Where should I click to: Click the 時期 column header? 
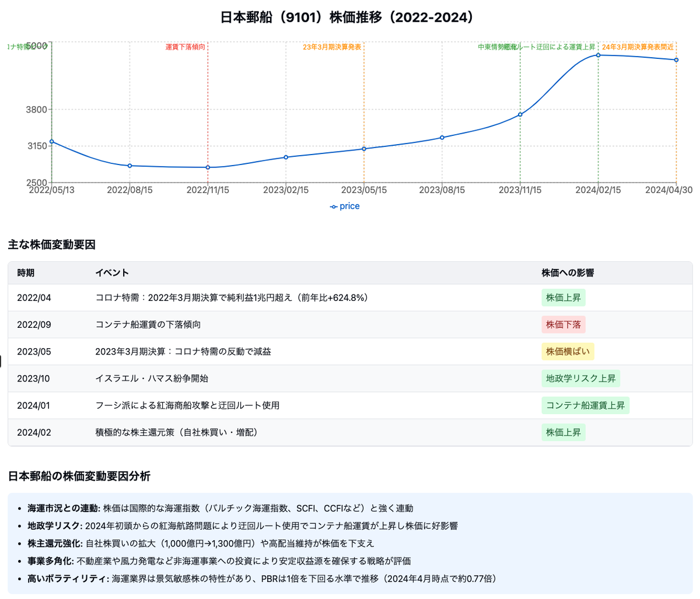(x=26, y=273)
